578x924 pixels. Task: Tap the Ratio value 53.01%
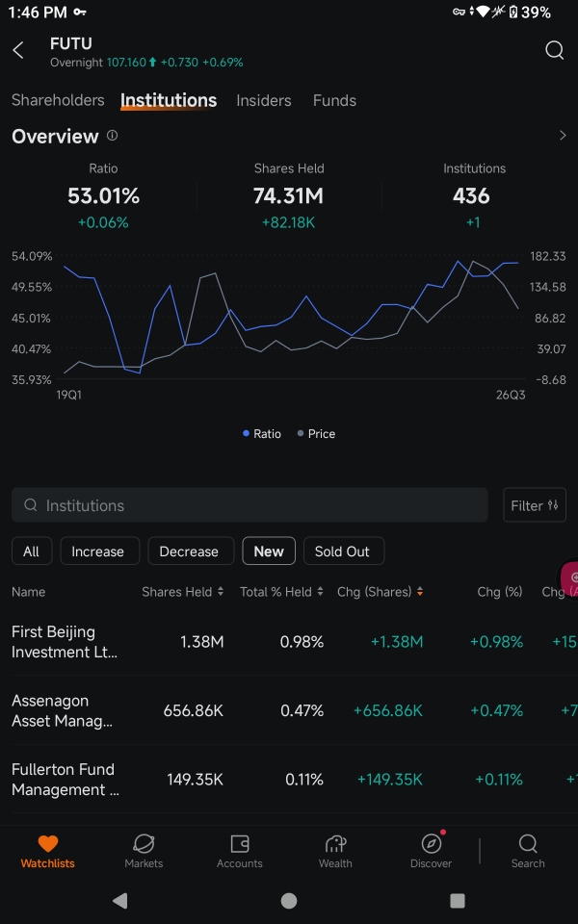click(103, 196)
